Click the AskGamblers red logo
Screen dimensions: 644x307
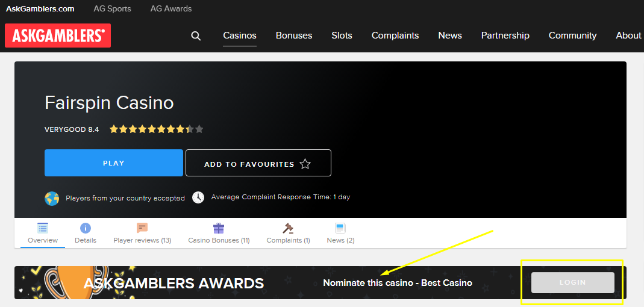coord(58,36)
